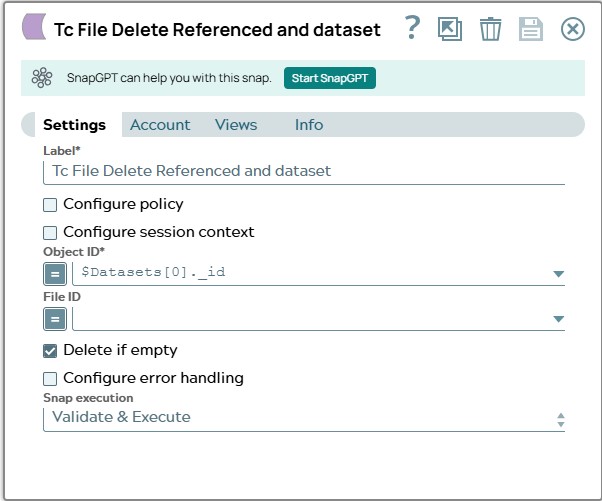Open the Object ID suggestions dropdown arrow
Screen dimensions: 602x501
point(559,274)
